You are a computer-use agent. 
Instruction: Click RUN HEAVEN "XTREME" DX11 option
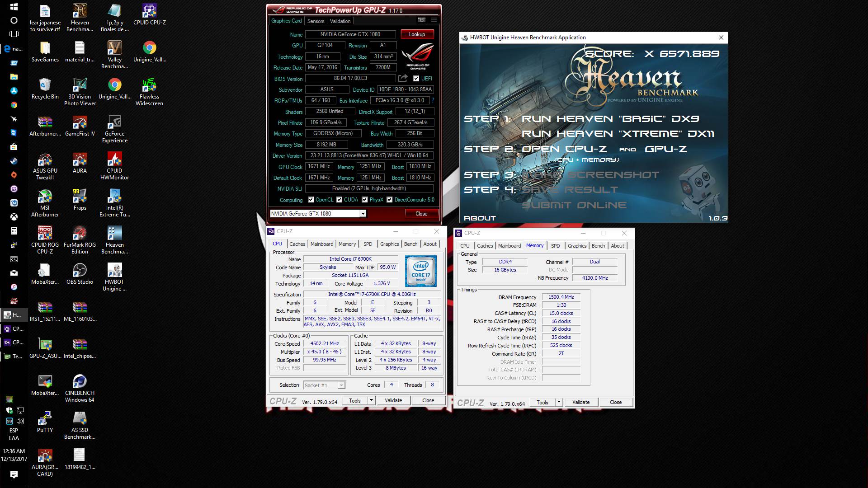click(618, 134)
